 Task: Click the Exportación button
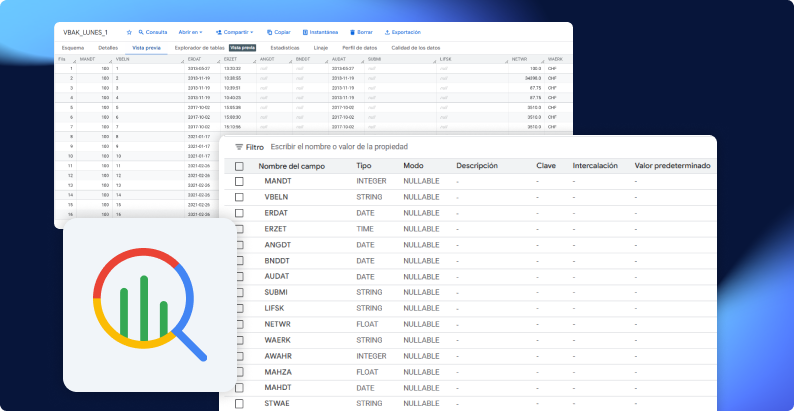coord(403,32)
